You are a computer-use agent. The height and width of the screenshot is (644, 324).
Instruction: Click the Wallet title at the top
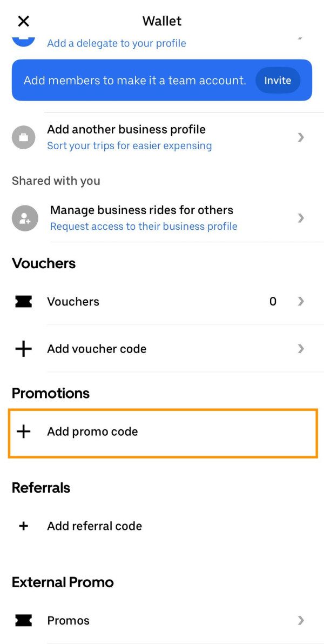(x=161, y=21)
